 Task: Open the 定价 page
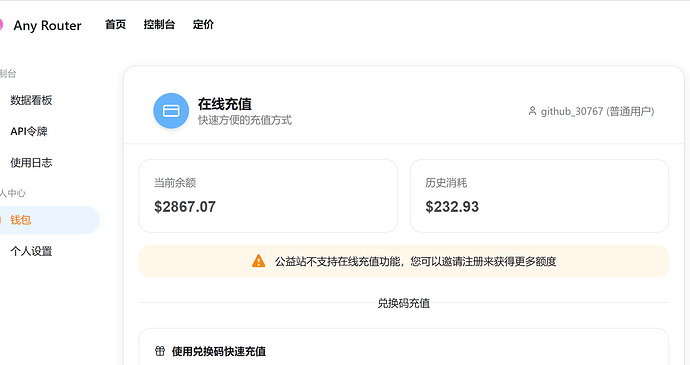tap(203, 25)
